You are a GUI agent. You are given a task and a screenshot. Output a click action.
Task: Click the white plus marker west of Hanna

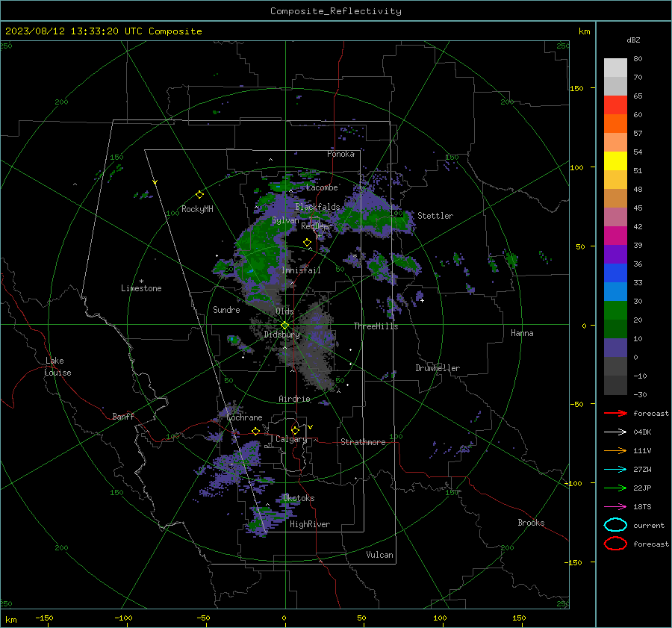pos(422,300)
